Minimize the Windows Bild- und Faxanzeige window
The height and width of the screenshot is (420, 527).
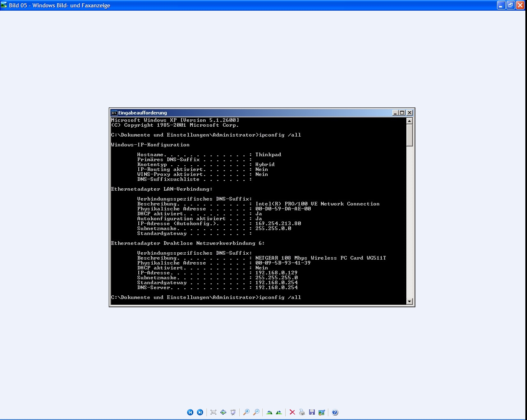pyautogui.click(x=501, y=5)
